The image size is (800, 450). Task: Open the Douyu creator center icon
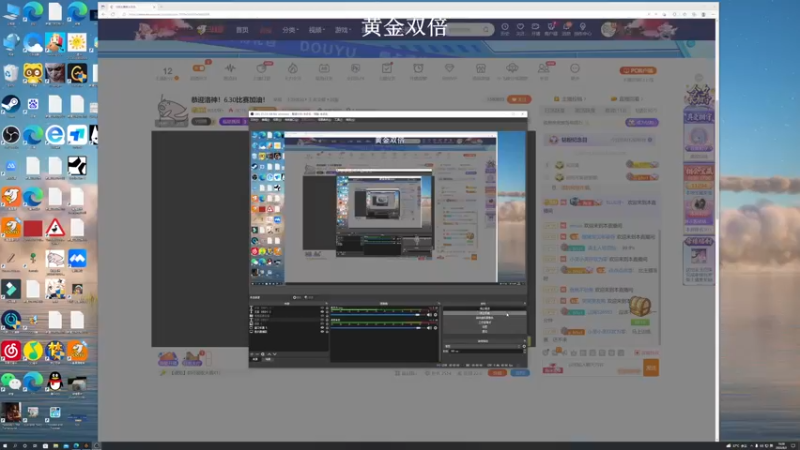tap(583, 29)
